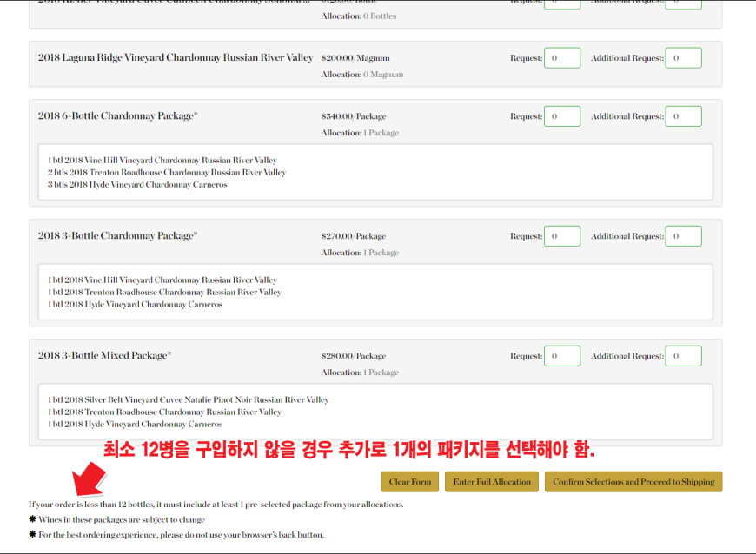This screenshot has width=756, height=554.
Task: Select the price "$270.00/Package"
Action: point(354,236)
